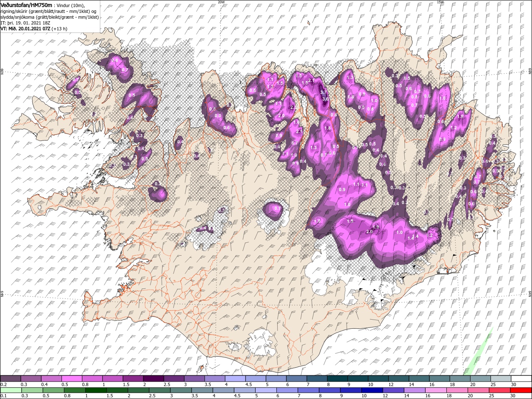Click the 'rigning/skúrir' legend description line

point(48,11)
